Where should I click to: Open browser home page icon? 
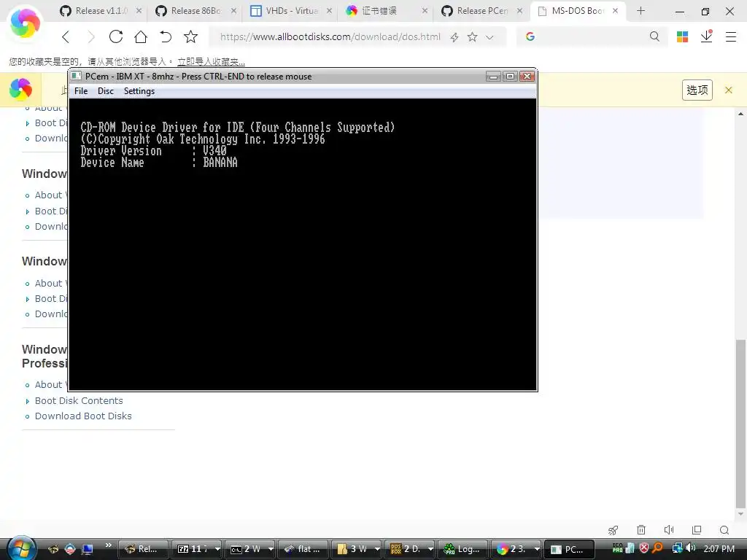(x=141, y=36)
